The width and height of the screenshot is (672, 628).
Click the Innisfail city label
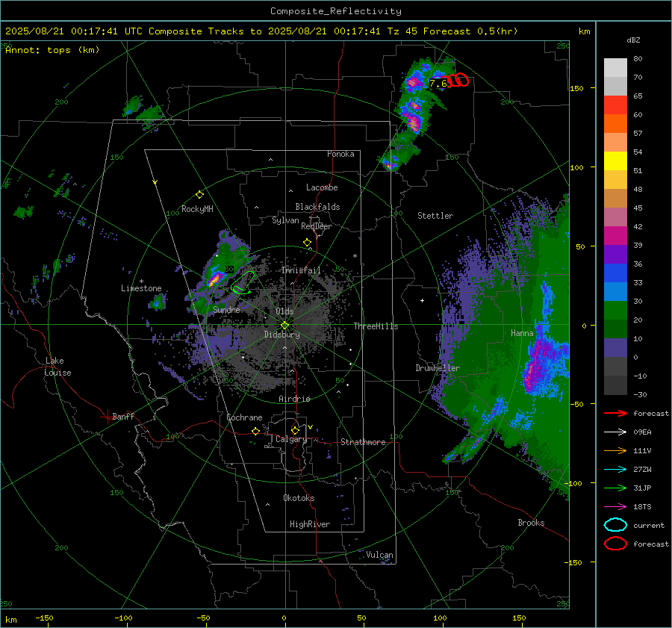click(300, 270)
